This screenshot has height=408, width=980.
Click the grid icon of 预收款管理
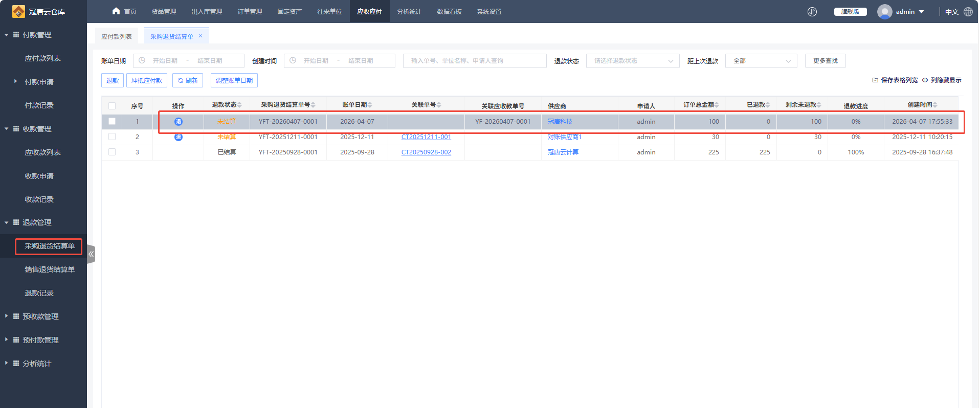click(16, 316)
